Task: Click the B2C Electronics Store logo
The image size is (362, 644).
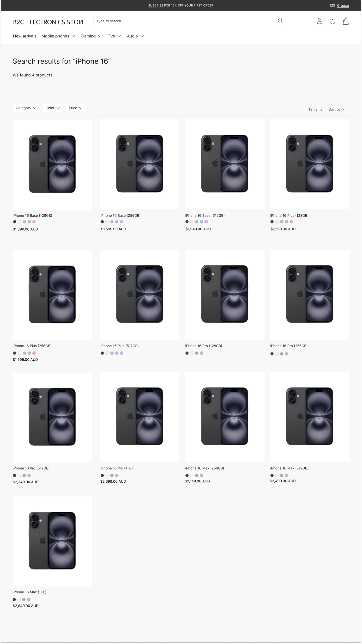Action: [49, 22]
